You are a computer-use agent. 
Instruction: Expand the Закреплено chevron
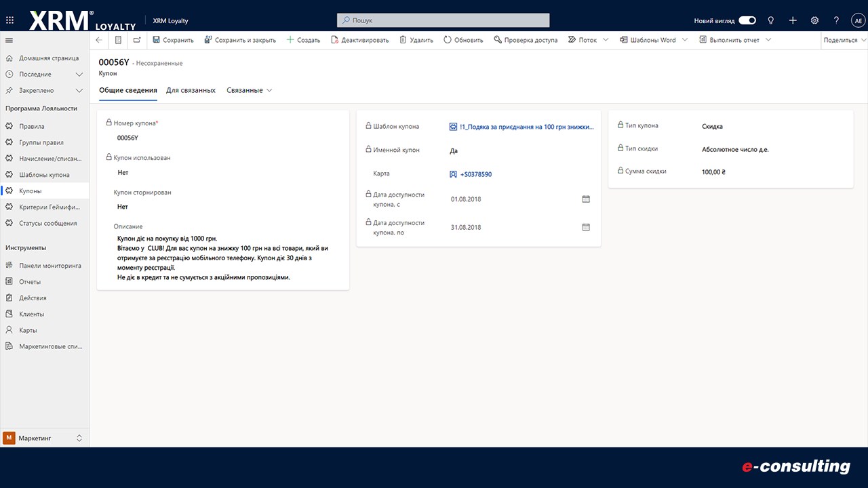coord(79,90)
